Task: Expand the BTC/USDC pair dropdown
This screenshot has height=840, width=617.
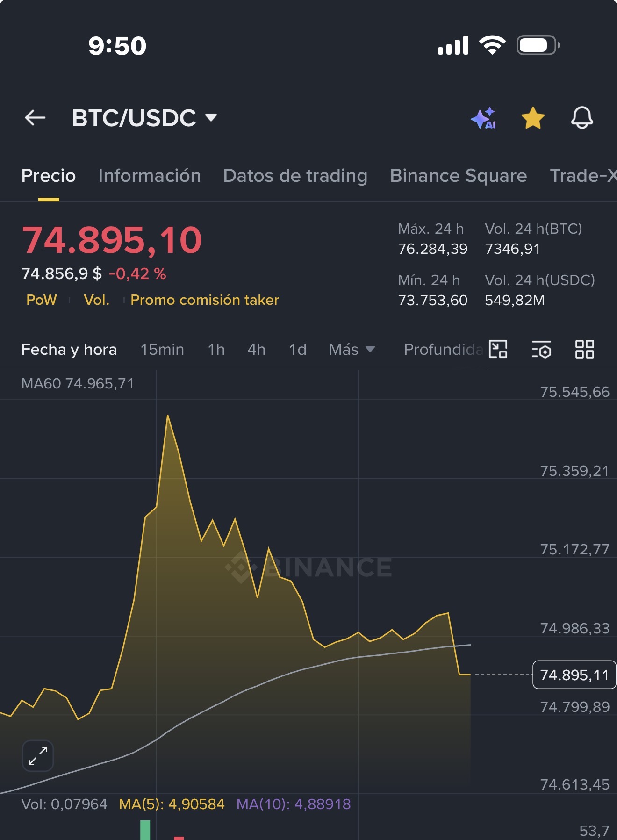Action: [211, 117]
